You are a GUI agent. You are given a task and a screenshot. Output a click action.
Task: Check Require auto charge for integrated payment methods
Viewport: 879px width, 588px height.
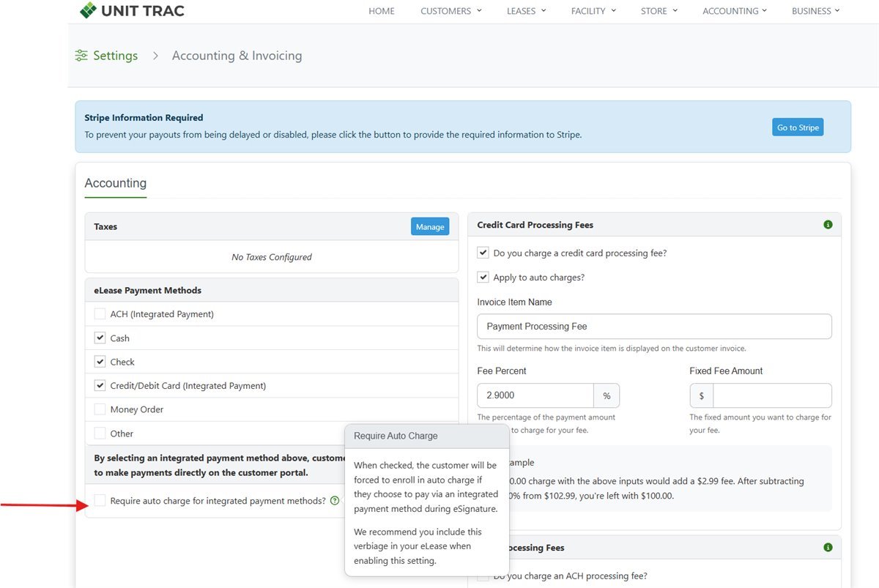[x=100, y=501]
